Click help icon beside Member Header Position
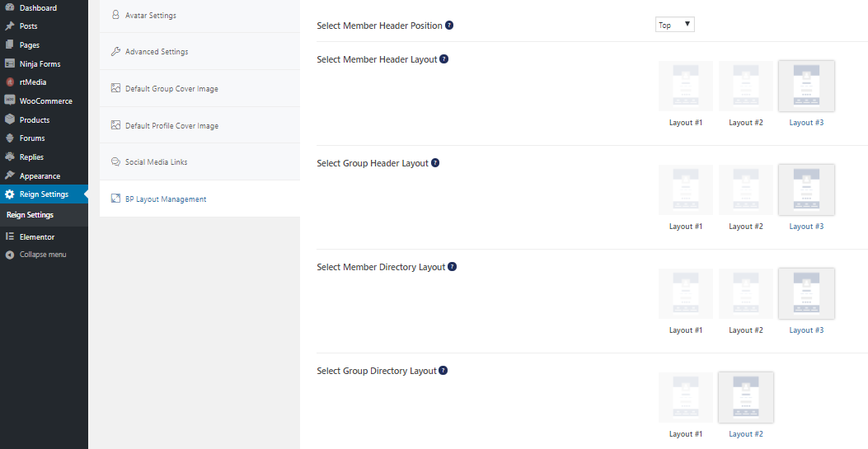The height and width of the screenshot is (449, 868). [449, 25]
